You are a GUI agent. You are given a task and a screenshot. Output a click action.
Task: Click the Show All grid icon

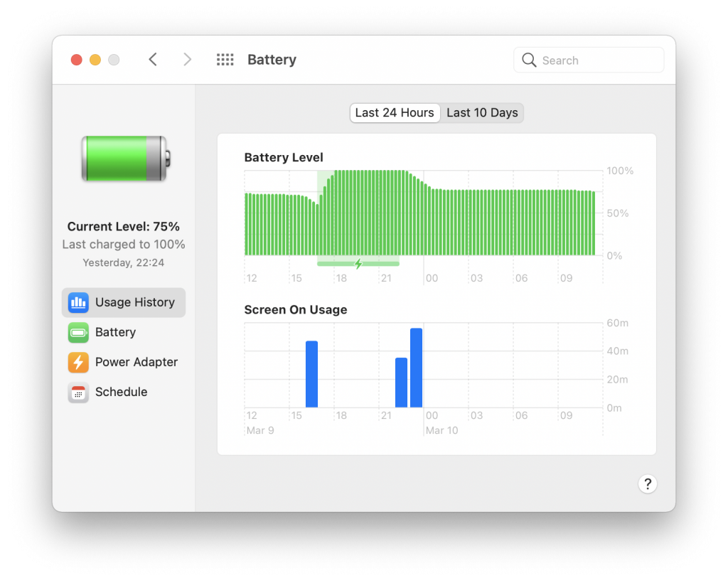tap(225, 60)
